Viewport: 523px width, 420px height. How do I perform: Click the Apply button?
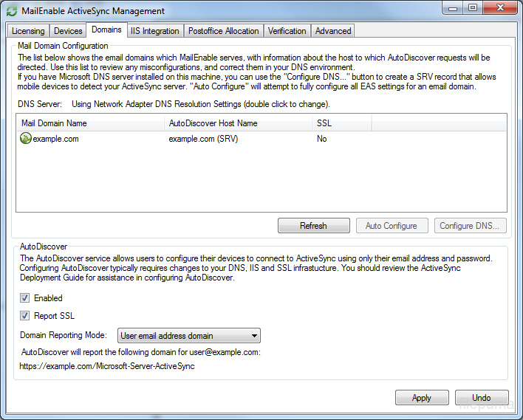click(422, 398)
